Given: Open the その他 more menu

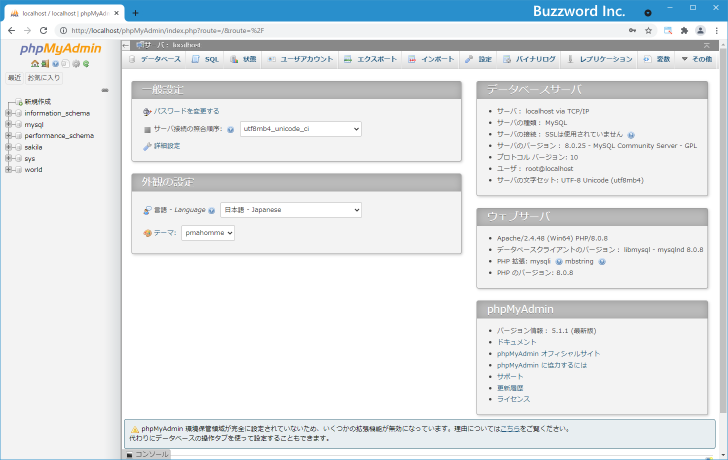Looking at the screenshot, I should (697, 59).
